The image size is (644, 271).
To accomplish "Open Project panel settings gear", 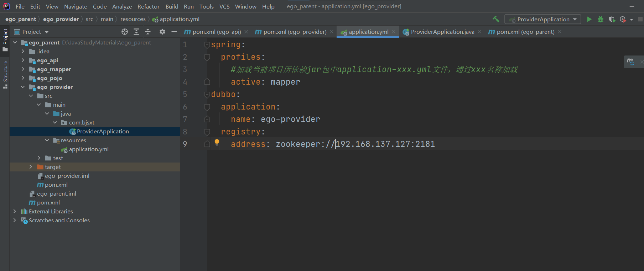I will 162,32.
